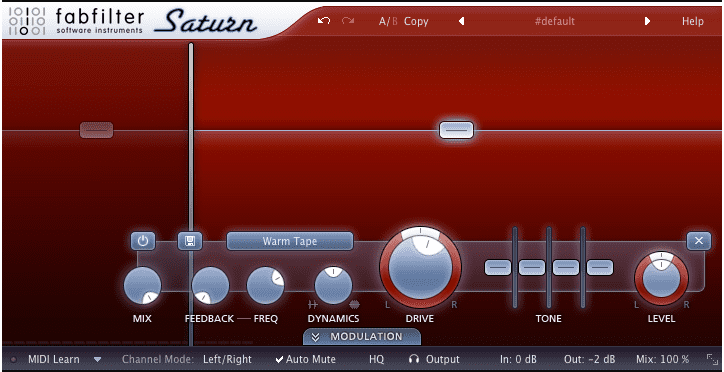Click the FREQ knob
The image size is (724, 372).
tap(265, 285)
